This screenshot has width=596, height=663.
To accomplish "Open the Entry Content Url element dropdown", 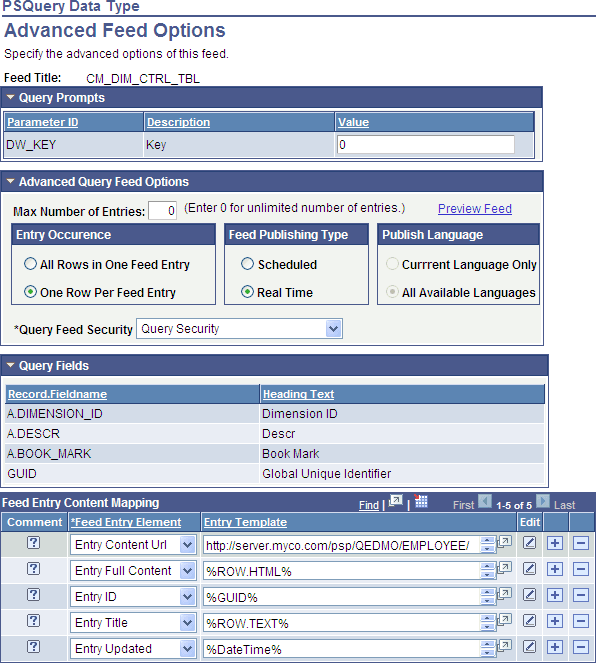I will coord(187,545).
